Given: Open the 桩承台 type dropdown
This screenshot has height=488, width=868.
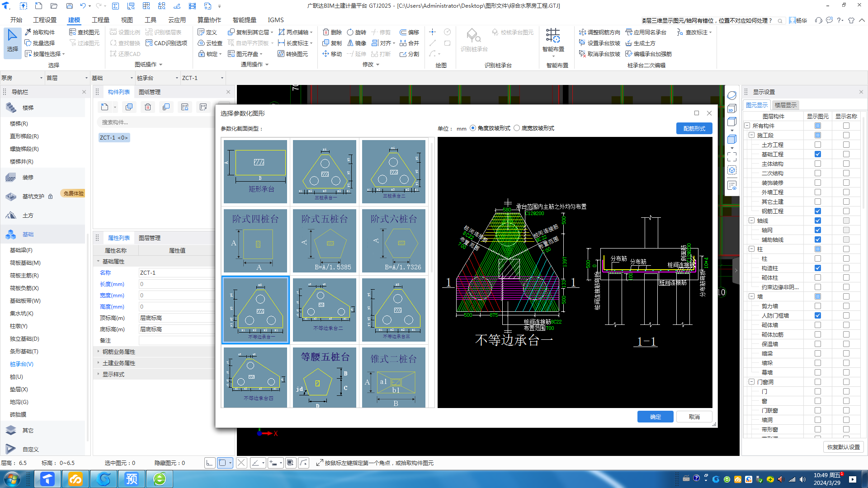Looking at the screenshot, I should pyautogui.click(x=157, y=78).
